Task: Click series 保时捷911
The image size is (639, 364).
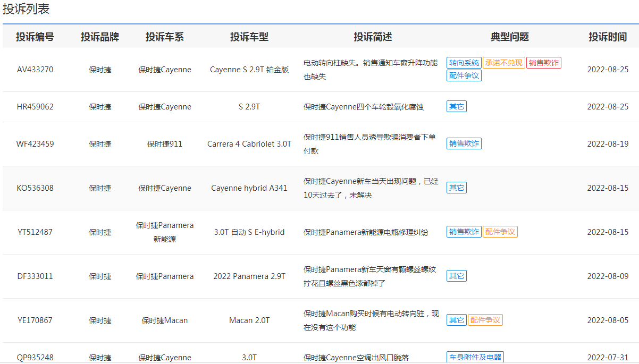Action: pos(165,144)
